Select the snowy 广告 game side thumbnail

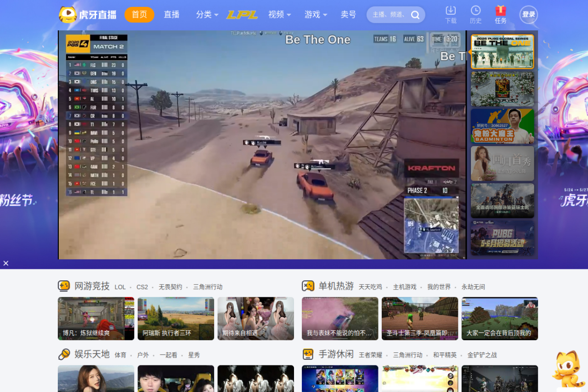[x=503, y=89]
